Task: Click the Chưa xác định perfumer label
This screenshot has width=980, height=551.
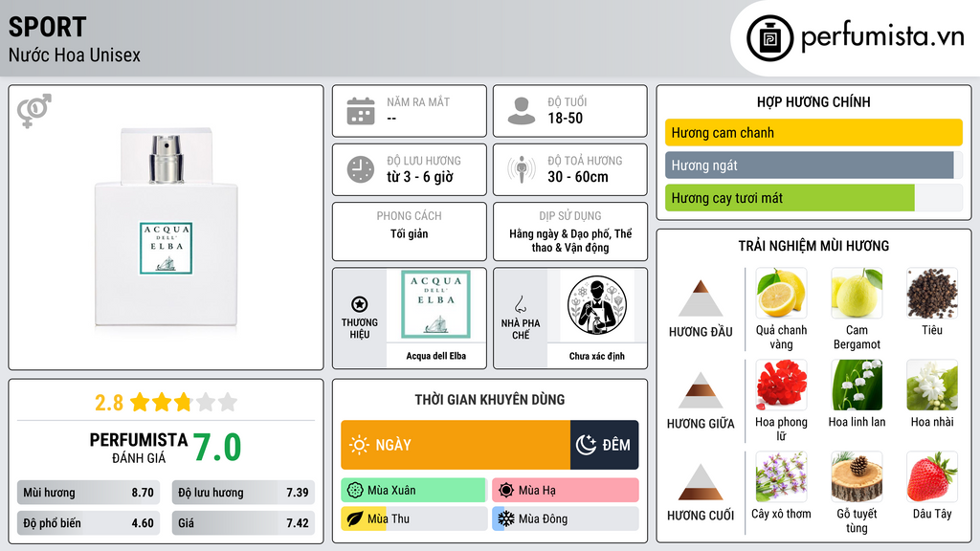Action: 597,356
